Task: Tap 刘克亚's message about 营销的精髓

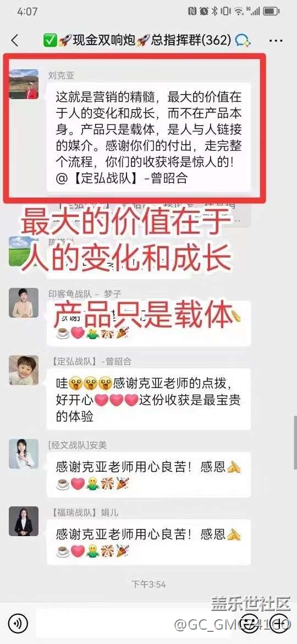Action: [148, 137]
